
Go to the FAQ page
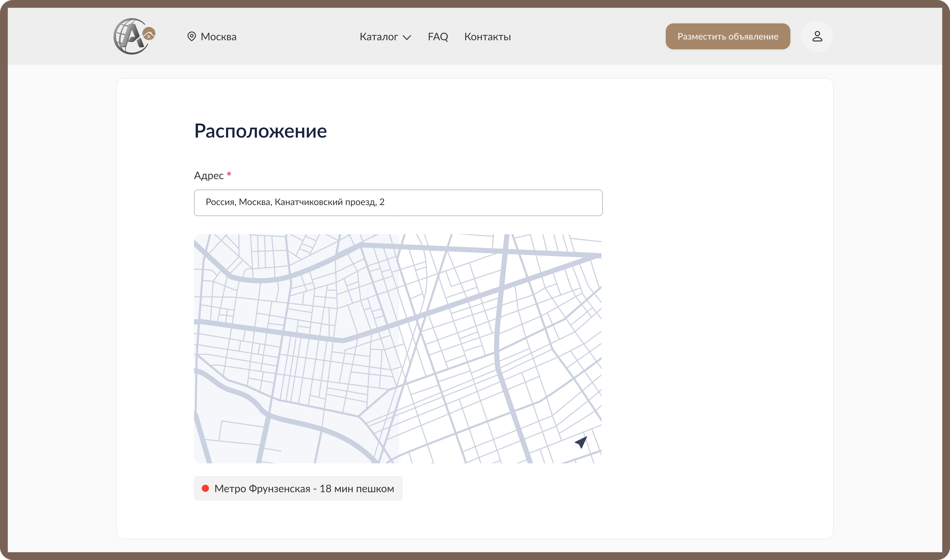[x=438, y=37]
